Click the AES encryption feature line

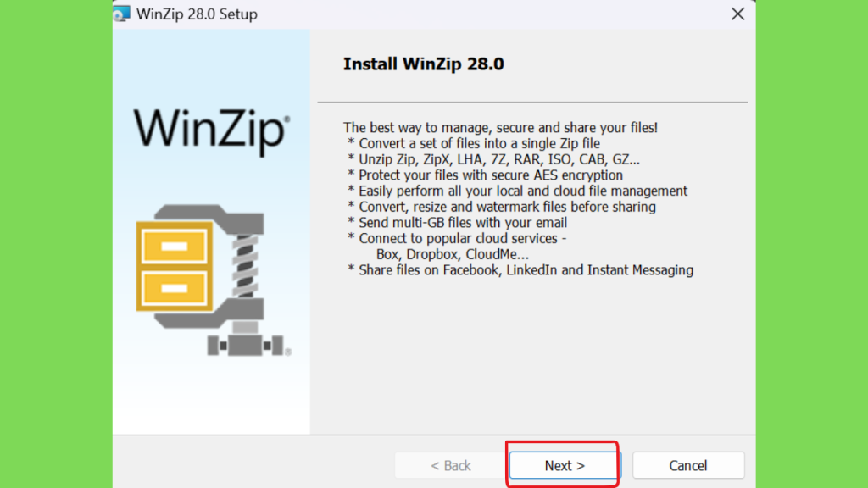coord(485,175)
